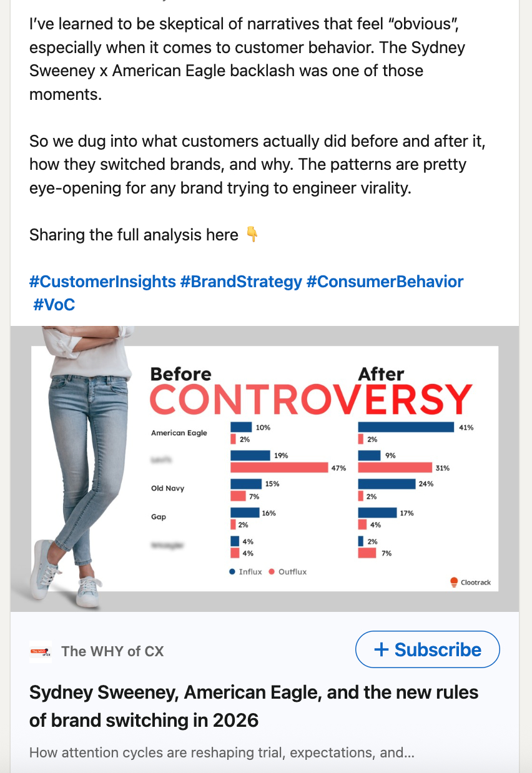Open the Sydney Sweeney brand switching article title
Image resolution: width=532 pixels, height=773 pixels.
pos(254,706)
